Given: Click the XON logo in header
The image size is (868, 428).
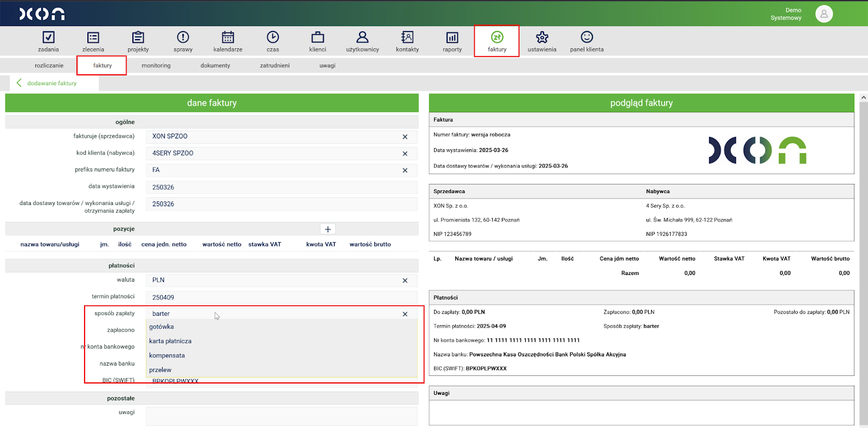Looking at the screenshot, I should [x=42, y=14].
